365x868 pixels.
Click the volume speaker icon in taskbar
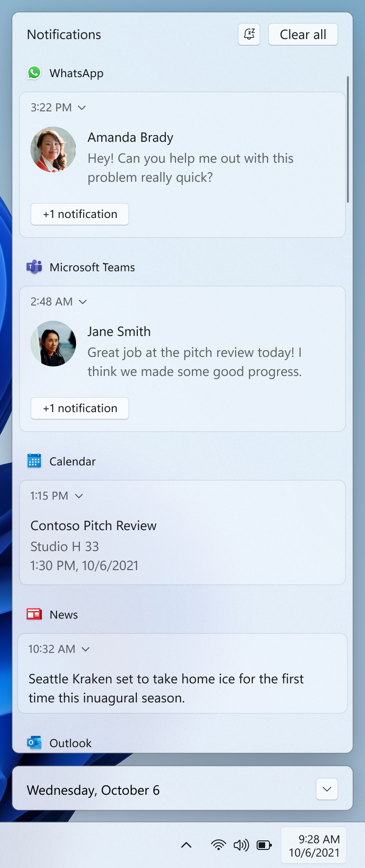point(241,845)
